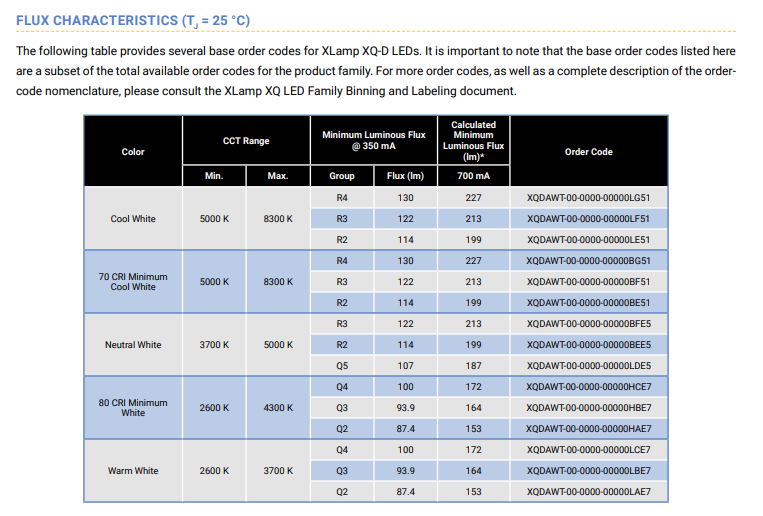Click the Q5 group cell

point(342,366)
